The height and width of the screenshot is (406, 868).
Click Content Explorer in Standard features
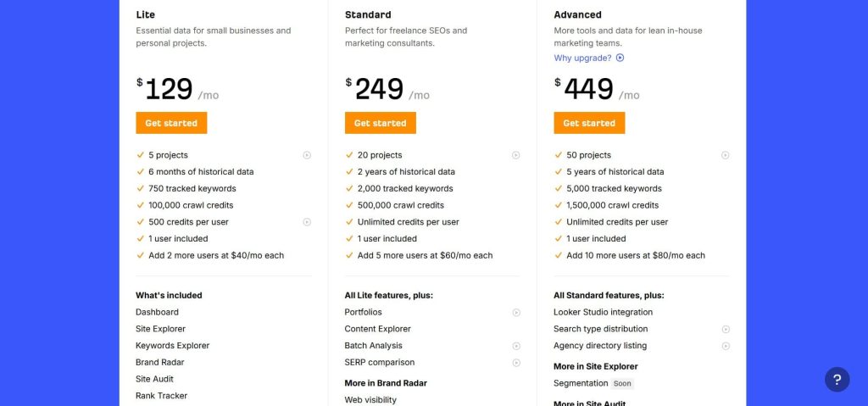[x=377, y=329]
